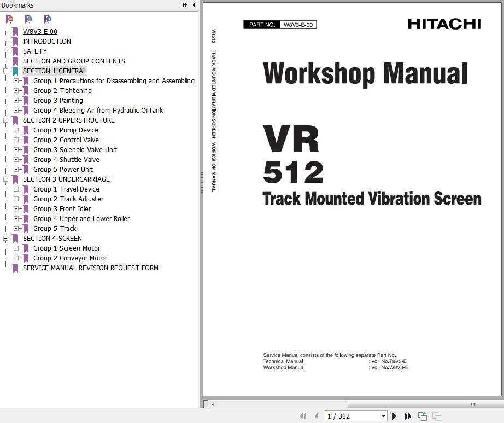This screenshot has height=423, width=504.
Task: Click the bookmark properties arrow icon
Action: tap(48, 19)
